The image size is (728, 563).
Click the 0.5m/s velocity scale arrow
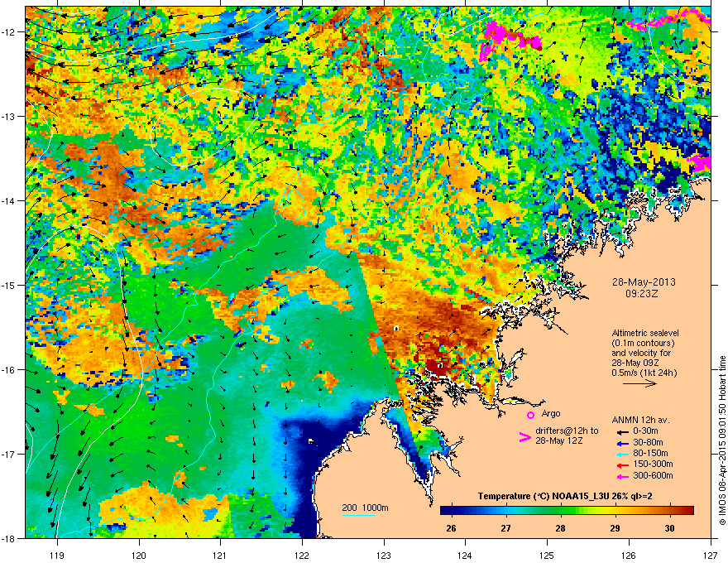(x=639, y=383)
